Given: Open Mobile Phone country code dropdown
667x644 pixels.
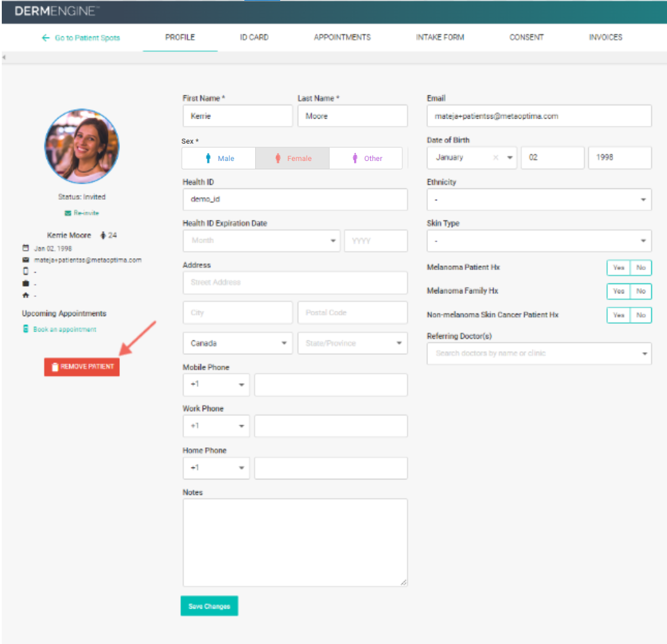Looking at the screenshot, I should click(216, 385).
